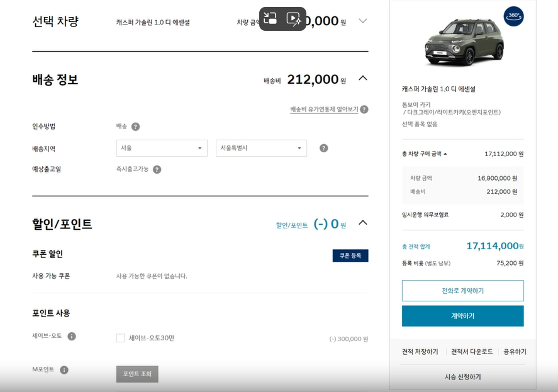Viewport: 558px width, 392px height.
Task: Open 배송비 유가연동제 알아보기 link
Action: [x=324, y=109]
